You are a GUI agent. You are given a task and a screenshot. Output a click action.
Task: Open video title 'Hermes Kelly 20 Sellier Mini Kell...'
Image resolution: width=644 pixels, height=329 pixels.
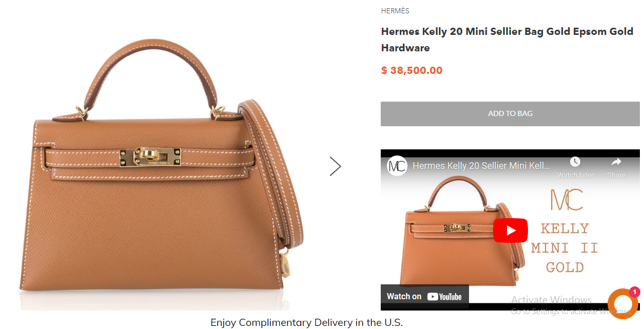481,166
